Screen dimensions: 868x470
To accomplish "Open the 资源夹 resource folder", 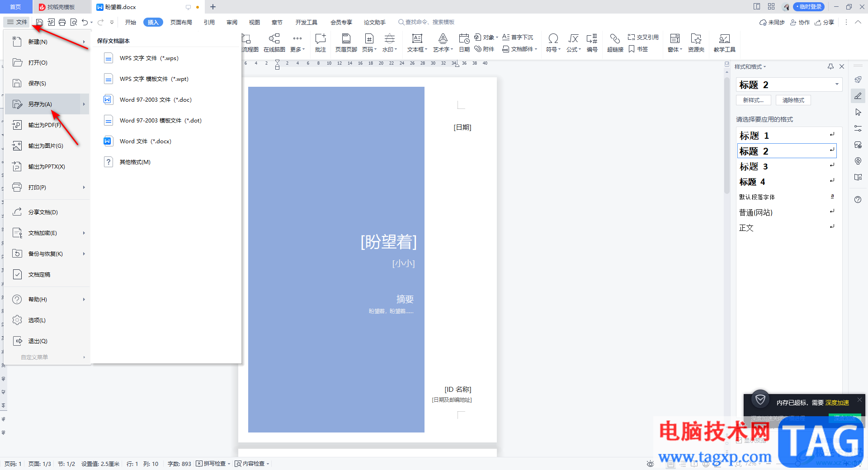I will coord(696,43).
